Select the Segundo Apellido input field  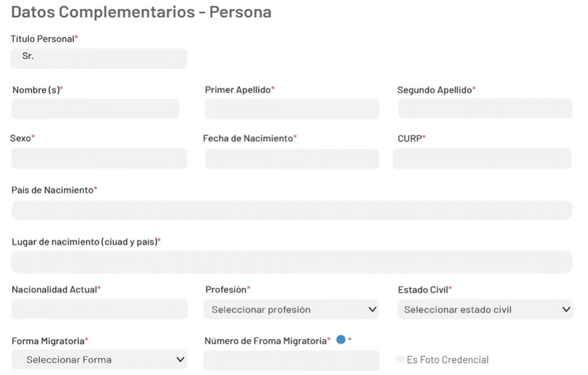click(485, 109)
